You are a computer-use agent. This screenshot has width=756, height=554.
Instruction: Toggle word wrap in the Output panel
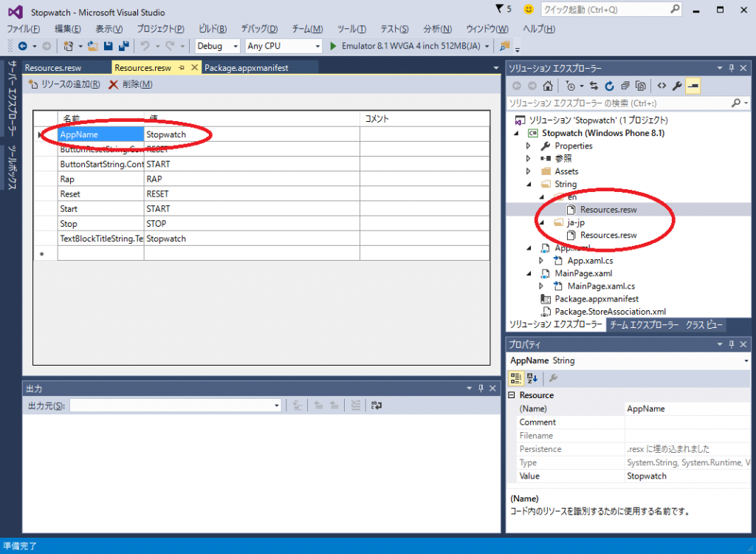point(377,405)
